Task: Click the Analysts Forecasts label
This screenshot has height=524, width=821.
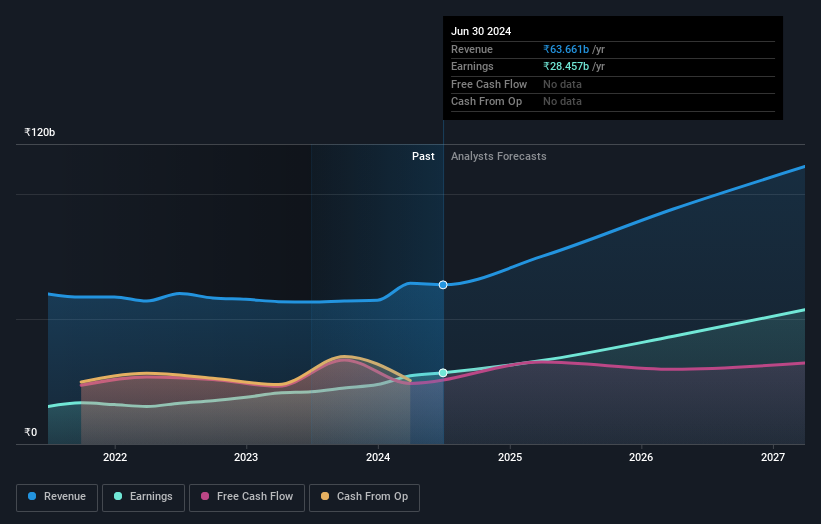Action: point(498,157)
